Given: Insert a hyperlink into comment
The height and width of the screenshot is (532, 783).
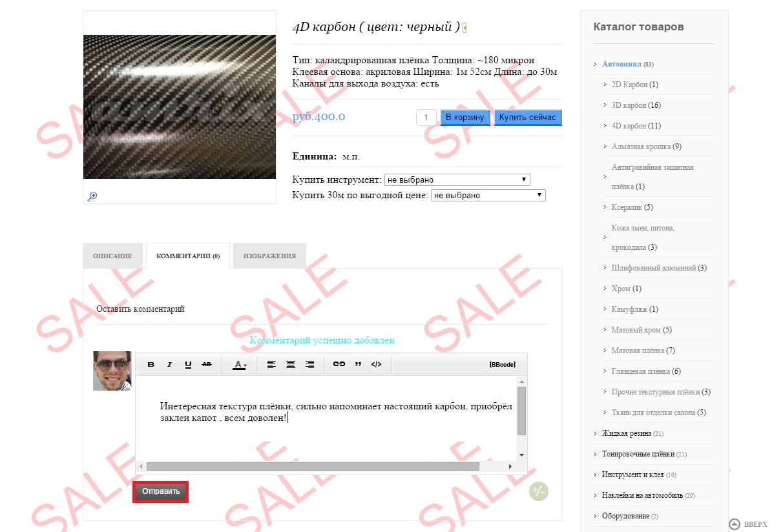Looking at the screenshot, I should click(339, 364).
